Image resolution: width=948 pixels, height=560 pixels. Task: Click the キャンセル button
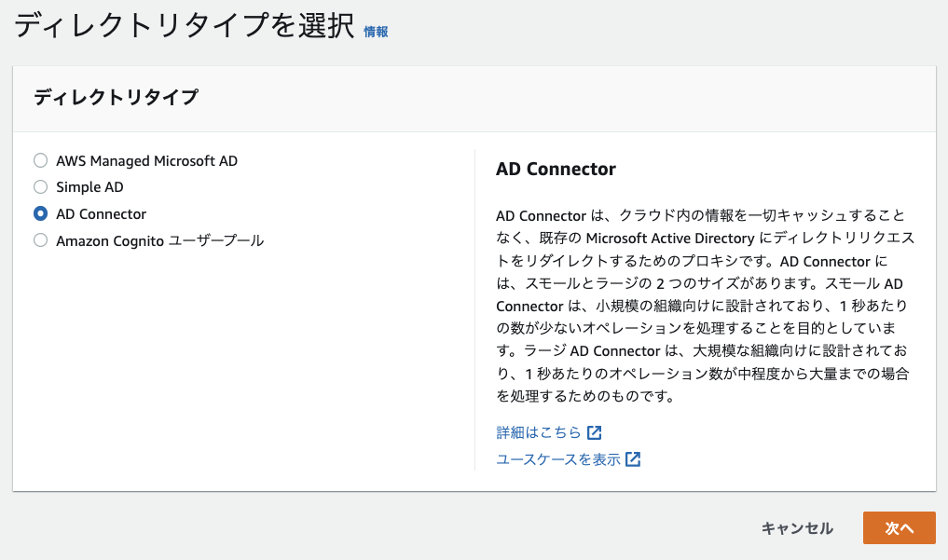point(797,528)
